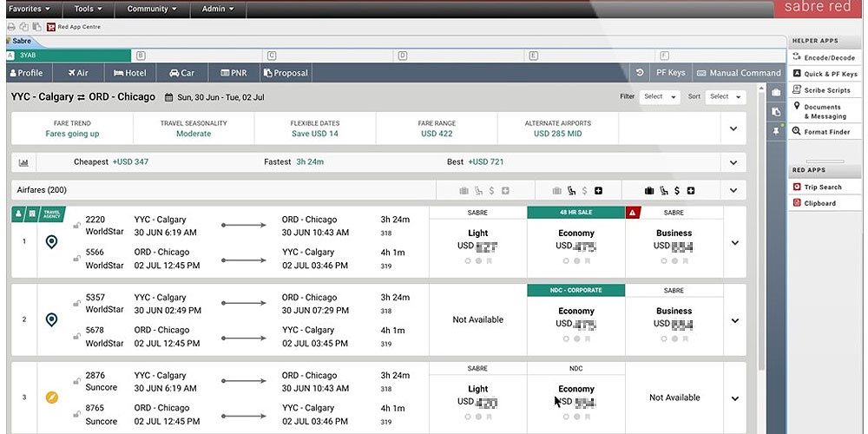Click the yellow compass icon for itinerary 3
Image resolution: width=868 pixels, height=434 pixels.
click(x=51, y=398)
